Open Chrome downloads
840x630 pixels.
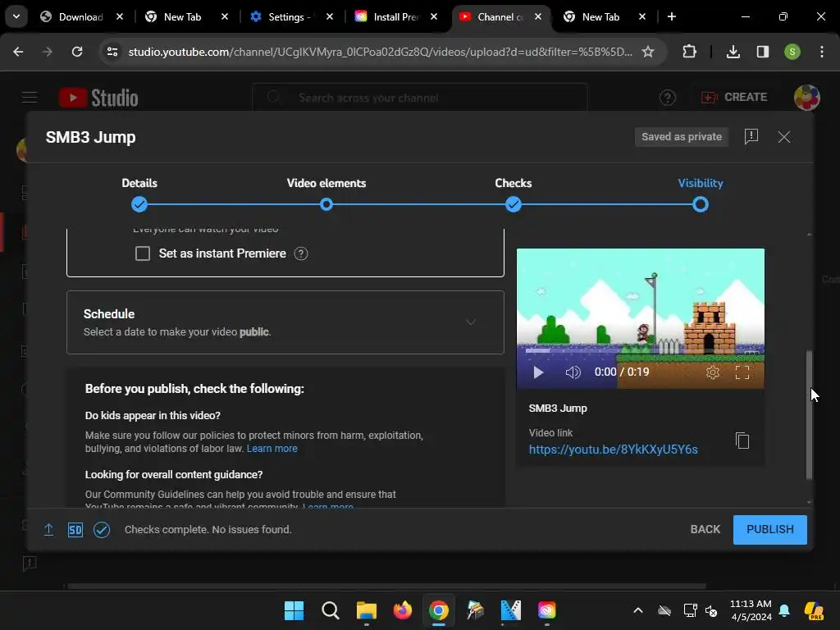[733, 52]
